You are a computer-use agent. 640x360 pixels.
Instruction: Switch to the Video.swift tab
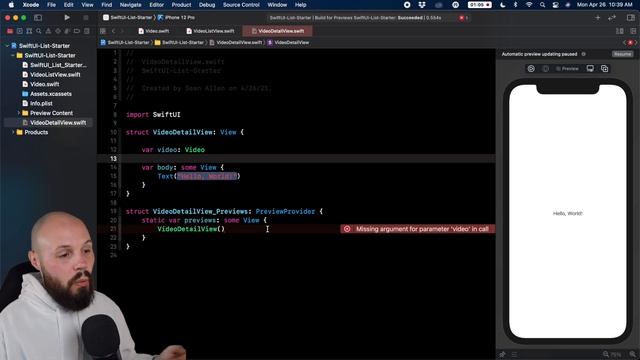(x=153, y=31)
